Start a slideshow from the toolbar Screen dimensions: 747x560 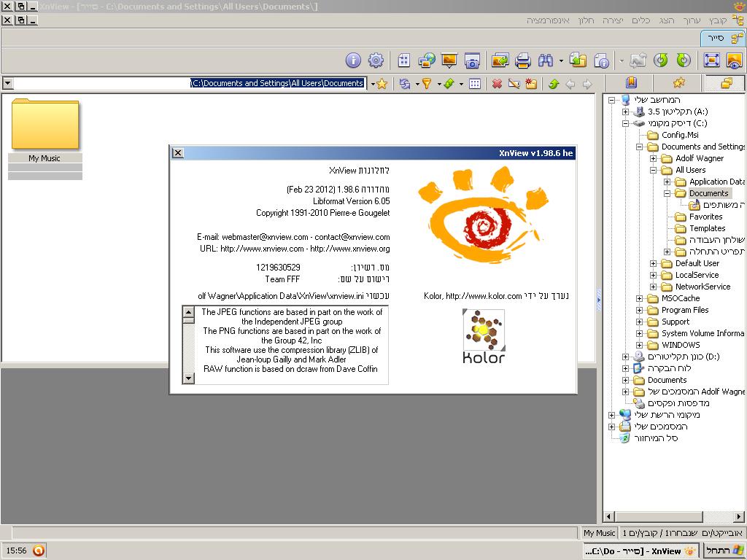[x=451, y=61]
